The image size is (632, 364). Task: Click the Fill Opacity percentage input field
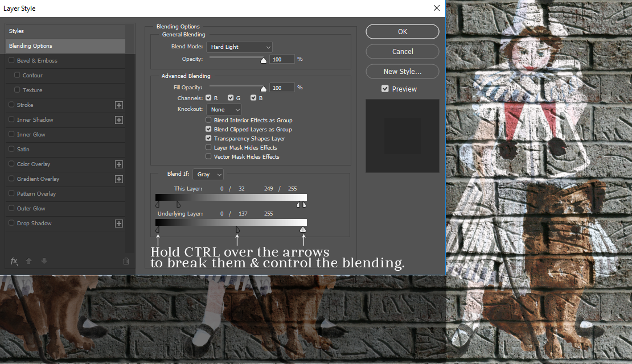[x=282, y=88]
